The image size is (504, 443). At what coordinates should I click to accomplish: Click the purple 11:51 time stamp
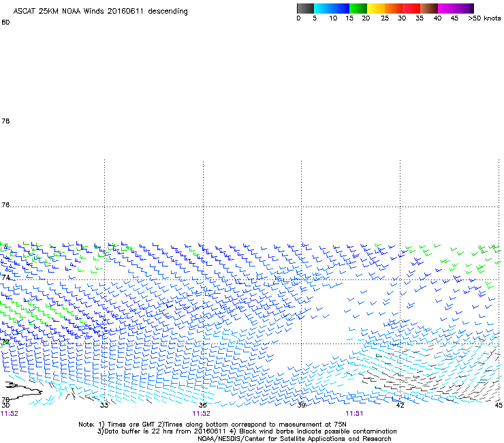pyautogui.click(x=354, y=414)
